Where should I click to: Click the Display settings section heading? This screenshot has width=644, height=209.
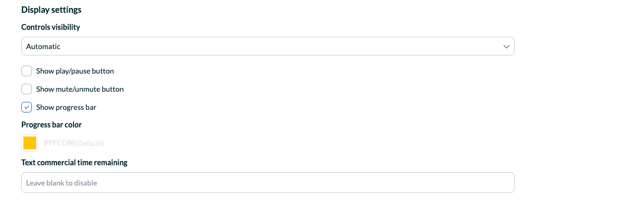tap(51, 10)
